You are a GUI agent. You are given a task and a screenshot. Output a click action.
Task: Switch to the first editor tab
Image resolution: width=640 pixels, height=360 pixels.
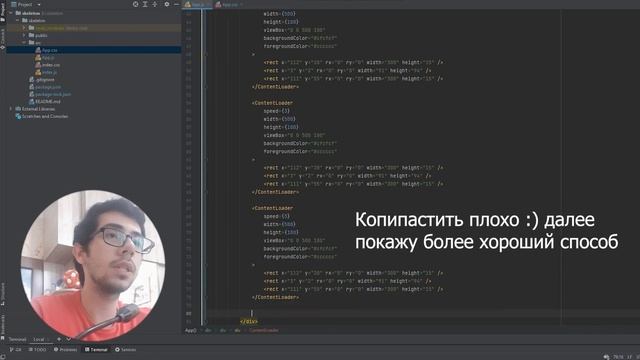[x=197, y=4]
